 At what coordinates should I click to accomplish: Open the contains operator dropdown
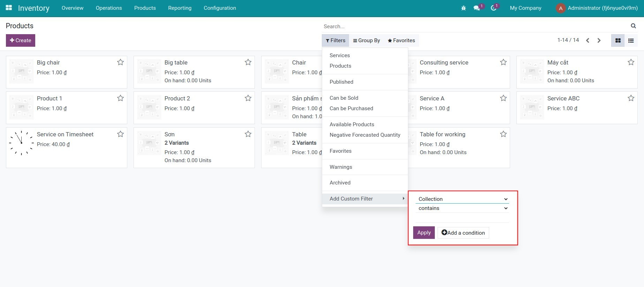[x=462, y=208]
